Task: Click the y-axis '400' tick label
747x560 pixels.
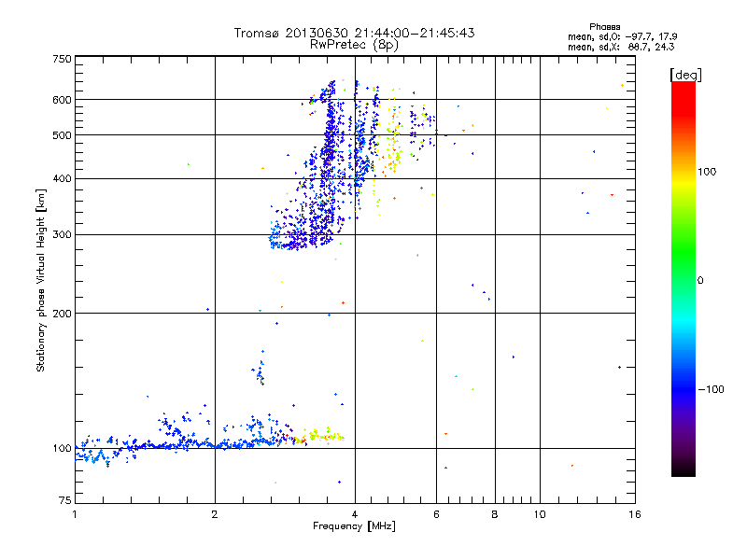Action: pos(62,179)
